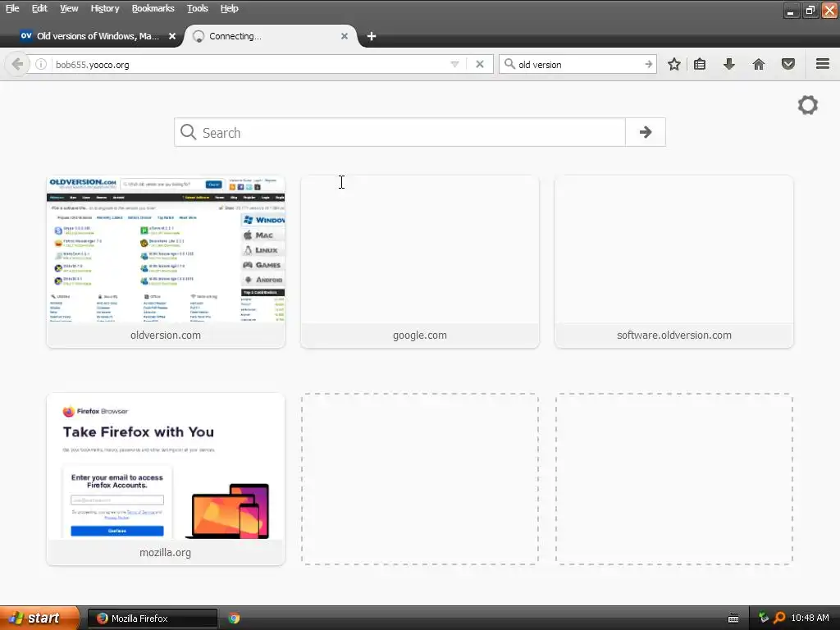Image resolution: width=840 pixels, height=630 pixels.
Task: Open the hamburger menu
Action: (823, 64)
